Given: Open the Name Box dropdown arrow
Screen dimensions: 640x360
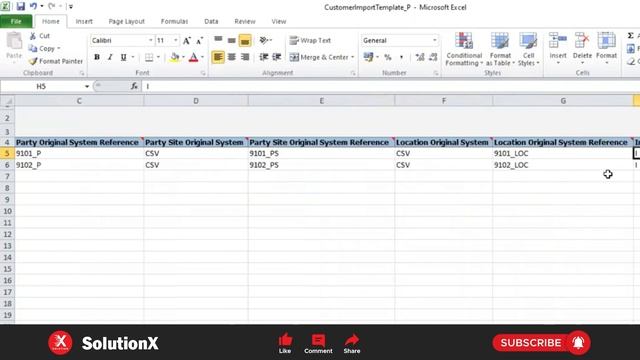Looking at the screenshot, I should pyautogui.click(x=87, y=87).
